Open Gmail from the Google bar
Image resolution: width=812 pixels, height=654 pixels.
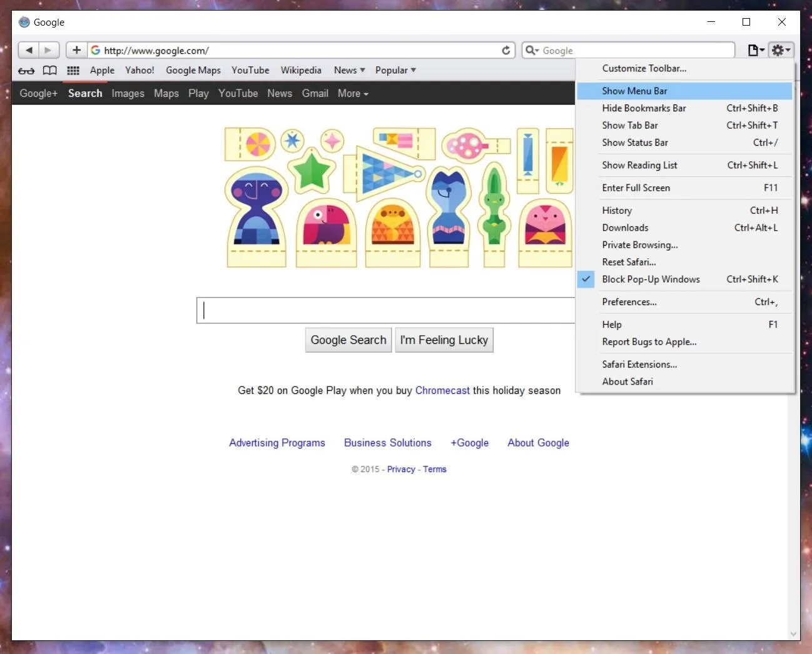click(315, 93)
